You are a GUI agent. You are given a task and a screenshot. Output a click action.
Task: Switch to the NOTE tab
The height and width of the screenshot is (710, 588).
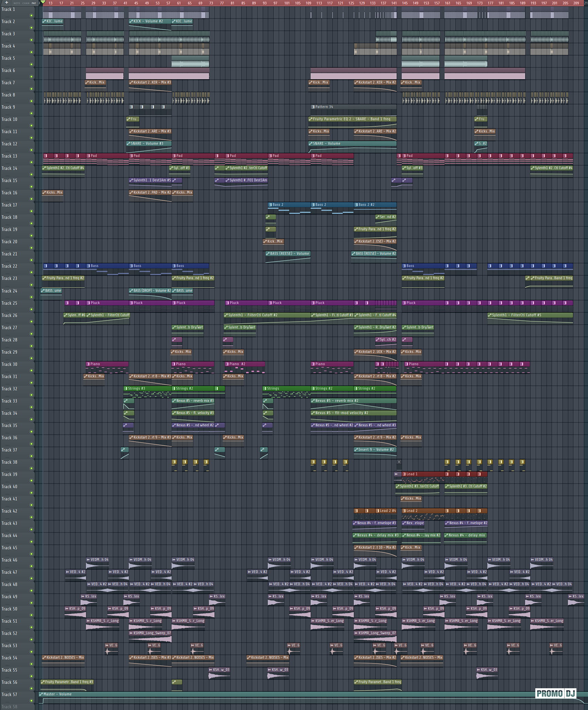[x=17, y=3]
